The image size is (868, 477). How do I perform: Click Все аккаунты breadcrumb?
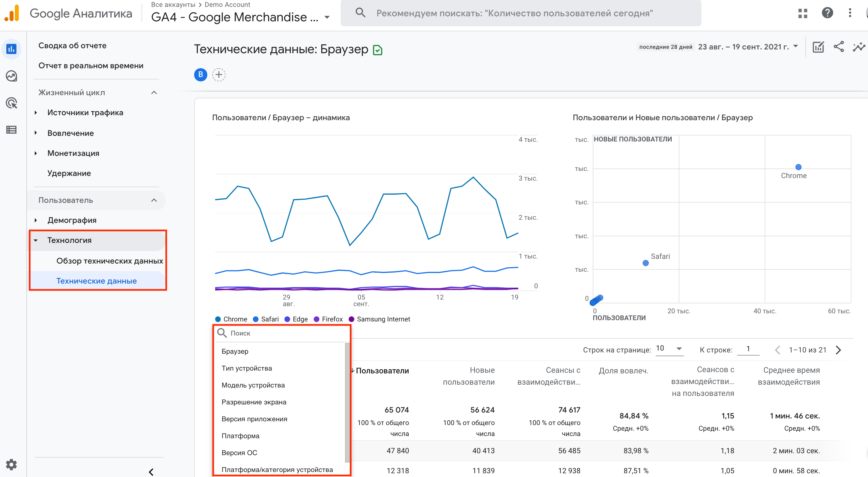[x=173, y=5]
